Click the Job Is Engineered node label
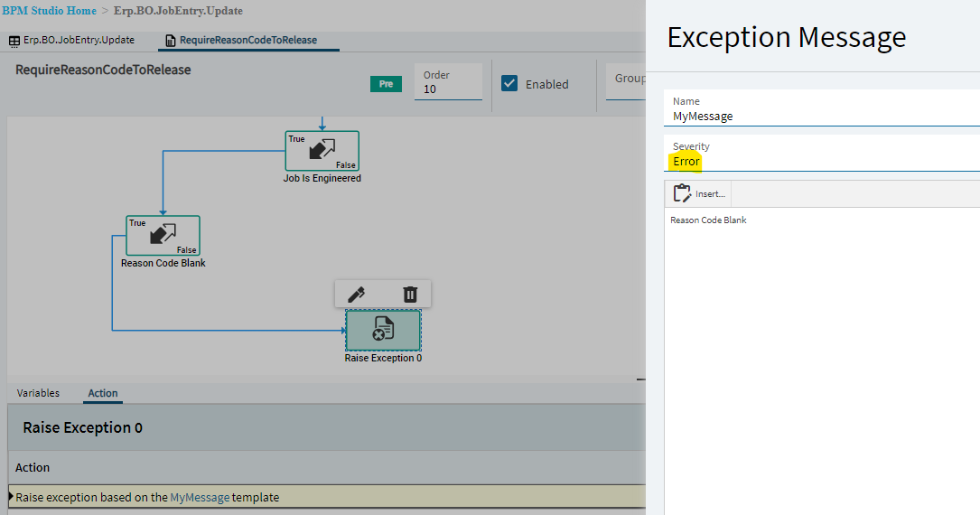Image resolution: width=980 pixels, height=515 pixels. point(322,178)
